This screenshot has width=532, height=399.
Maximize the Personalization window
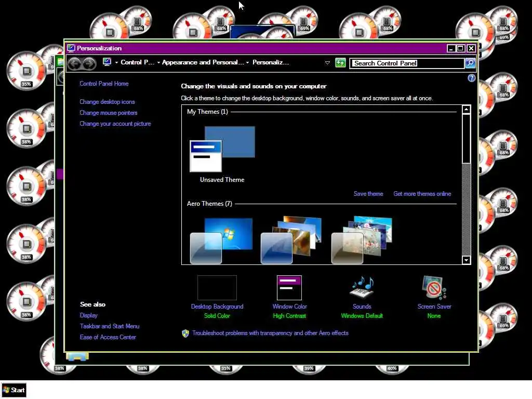coord(461,48)
